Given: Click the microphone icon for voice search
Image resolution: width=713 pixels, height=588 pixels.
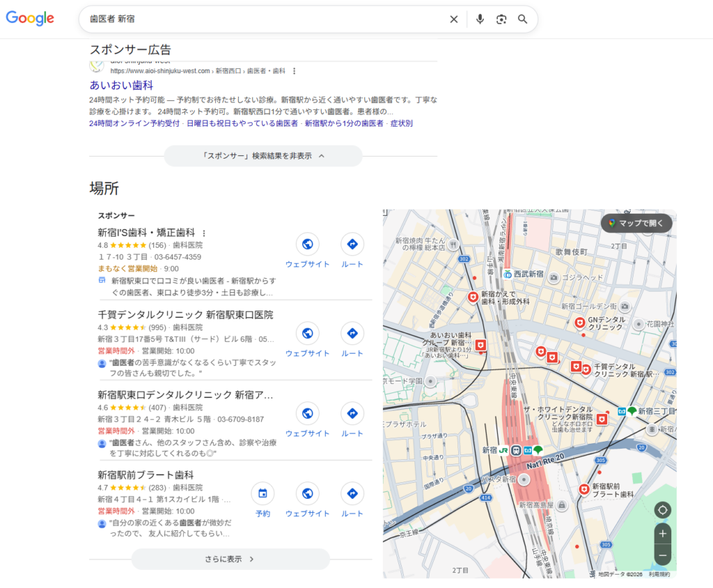Looking at the screenshot, I should (480, 19).
